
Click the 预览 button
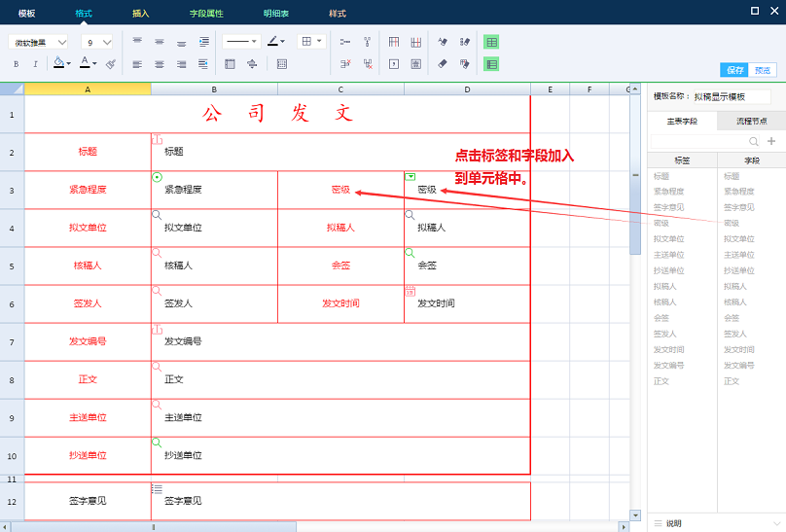[763, 70]
